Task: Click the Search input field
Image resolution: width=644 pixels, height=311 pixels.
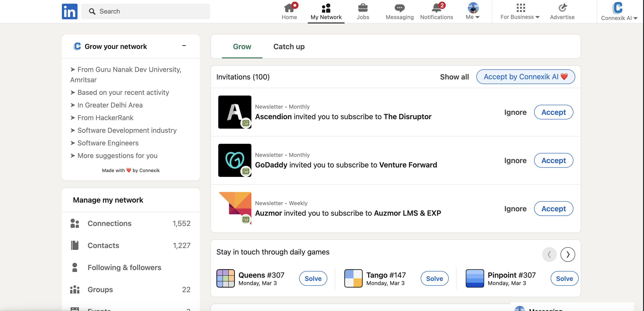Action: click(x=146, y=11)
